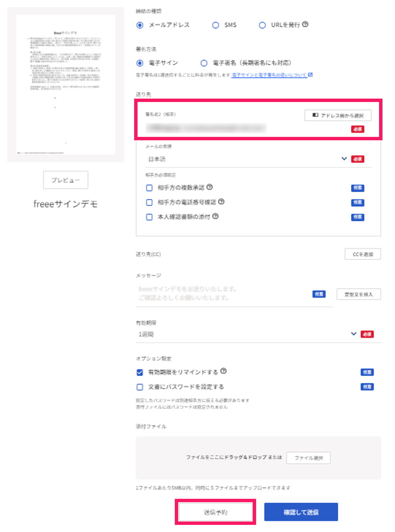The width and height of the screenshot is (395, 532).
Task: Open the freeeサインデモ document thumbnail
Action: pyautogui.click(x=66, y=85)
